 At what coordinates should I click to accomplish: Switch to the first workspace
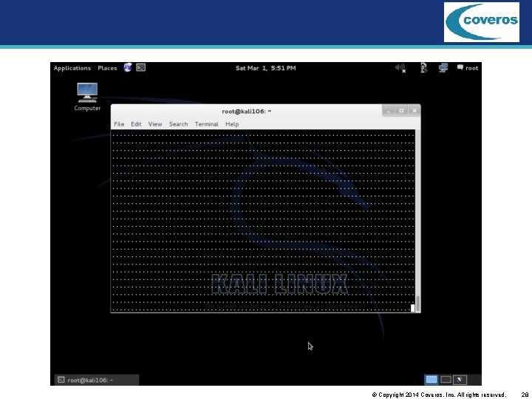432,380
